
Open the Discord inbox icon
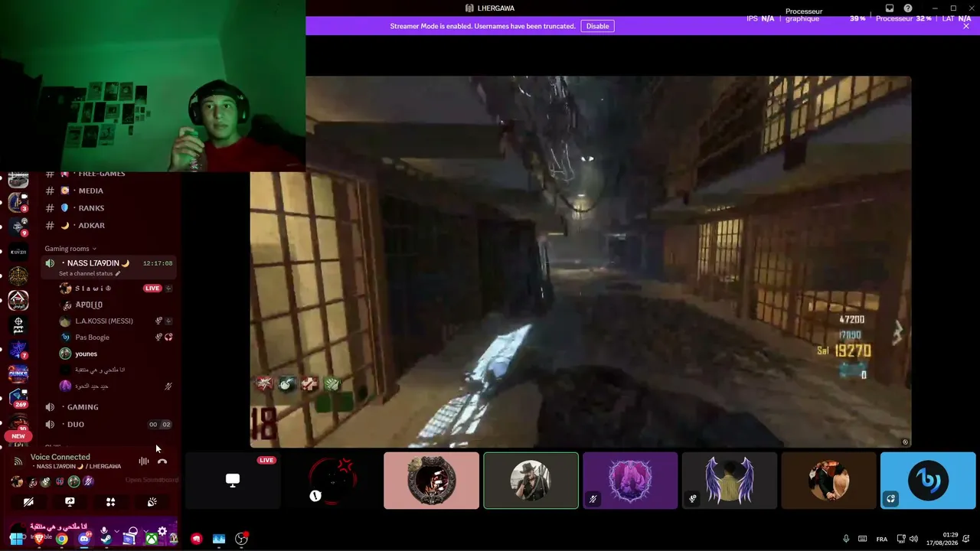point(890,8)
